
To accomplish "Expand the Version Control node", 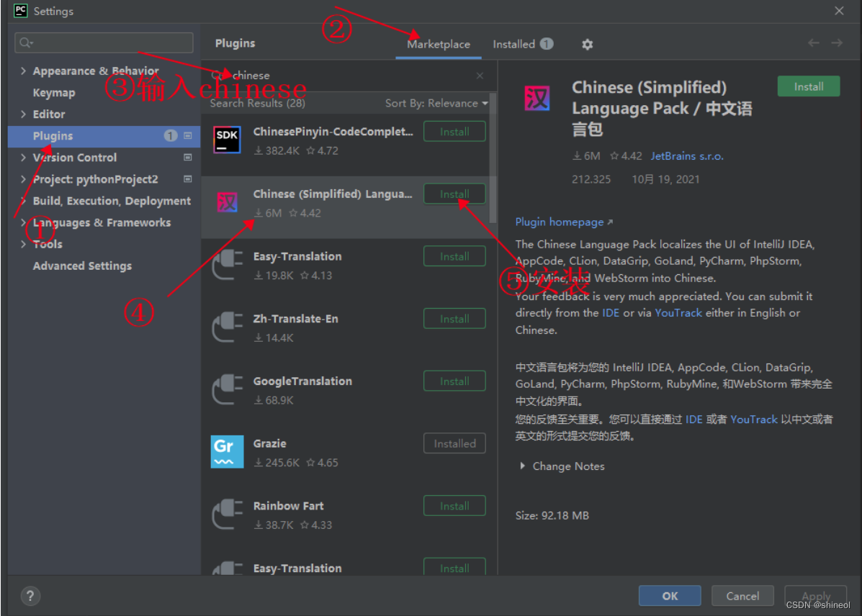I will 23,157.
